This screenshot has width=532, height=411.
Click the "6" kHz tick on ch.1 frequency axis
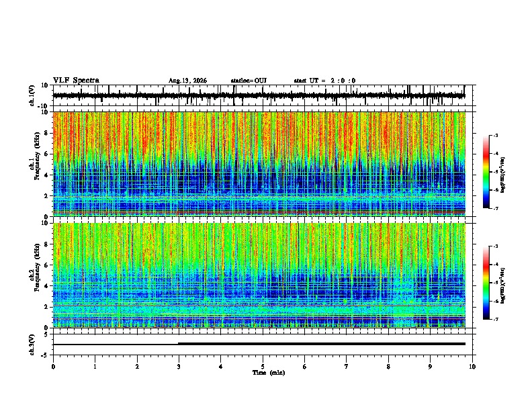point(46,154)
